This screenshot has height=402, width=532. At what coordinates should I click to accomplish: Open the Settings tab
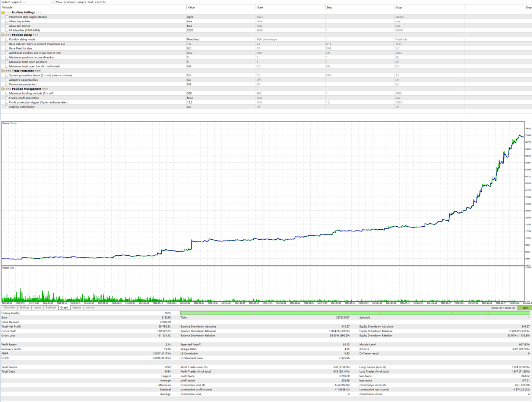pos(24,307)
